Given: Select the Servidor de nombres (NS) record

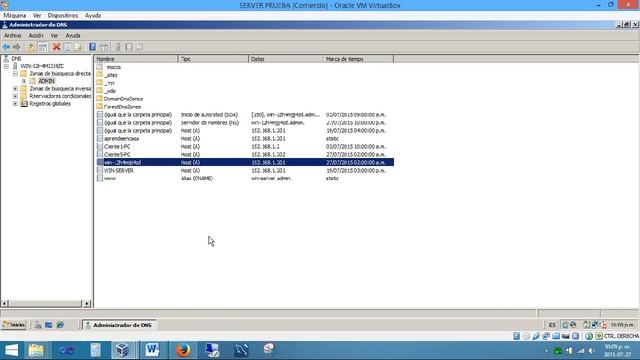Looking at the screenshot, I should tap(245, 123).
